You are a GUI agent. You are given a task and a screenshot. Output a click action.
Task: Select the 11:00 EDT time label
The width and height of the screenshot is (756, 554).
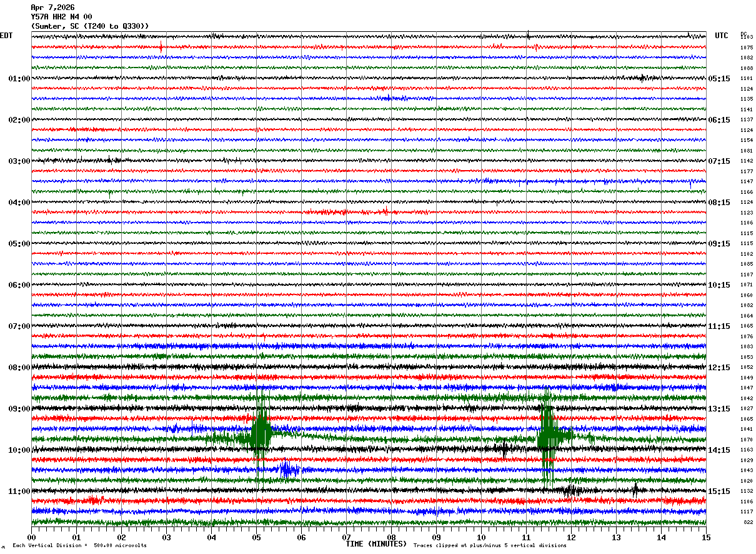pyautogui.click(x=19, y=491)
